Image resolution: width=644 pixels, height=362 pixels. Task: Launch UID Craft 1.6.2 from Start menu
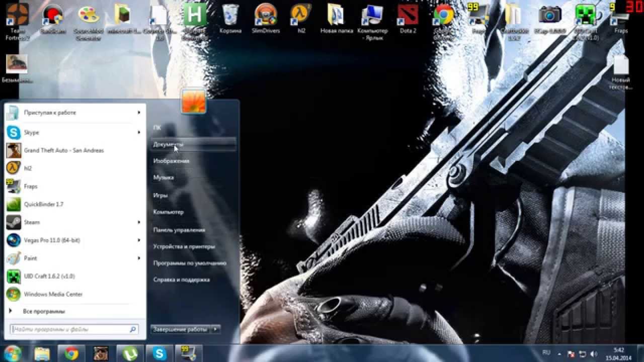point(74,276)
